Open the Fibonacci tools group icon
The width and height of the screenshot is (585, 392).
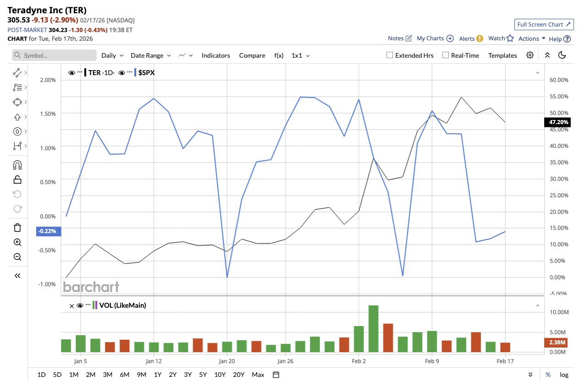(17, 87)
